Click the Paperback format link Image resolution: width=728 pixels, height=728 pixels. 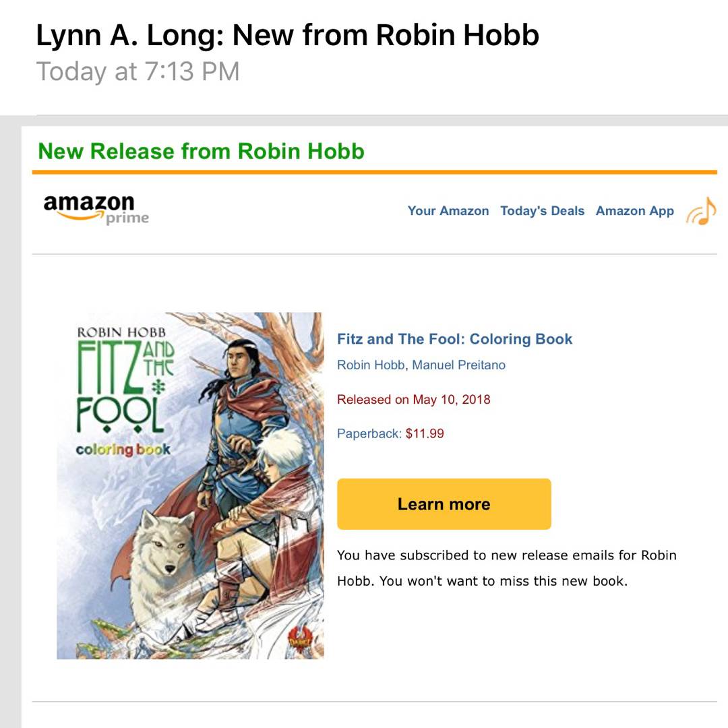[x=369, y=433]
